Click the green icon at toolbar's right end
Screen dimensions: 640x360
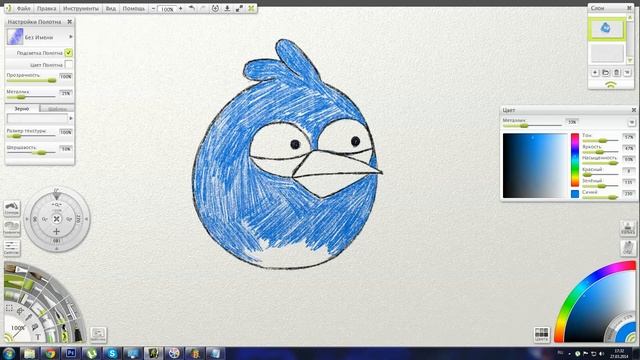click(251, 9)
